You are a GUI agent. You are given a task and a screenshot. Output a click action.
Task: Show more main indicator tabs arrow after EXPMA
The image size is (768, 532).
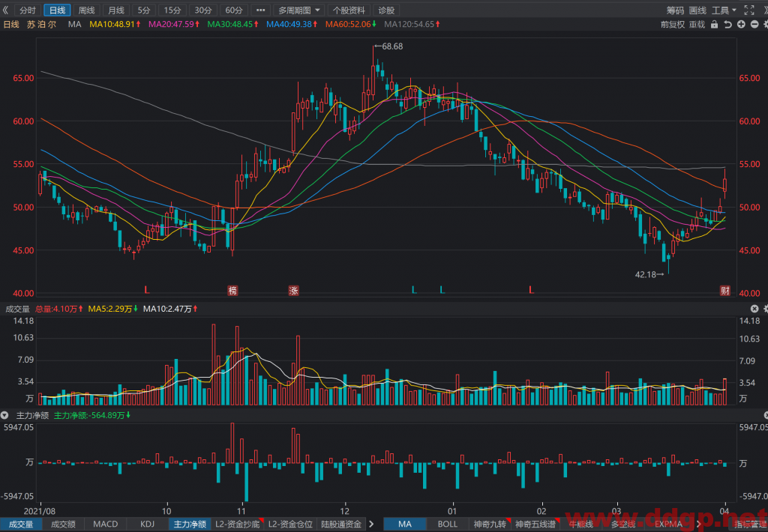click(x=699, y=525)
